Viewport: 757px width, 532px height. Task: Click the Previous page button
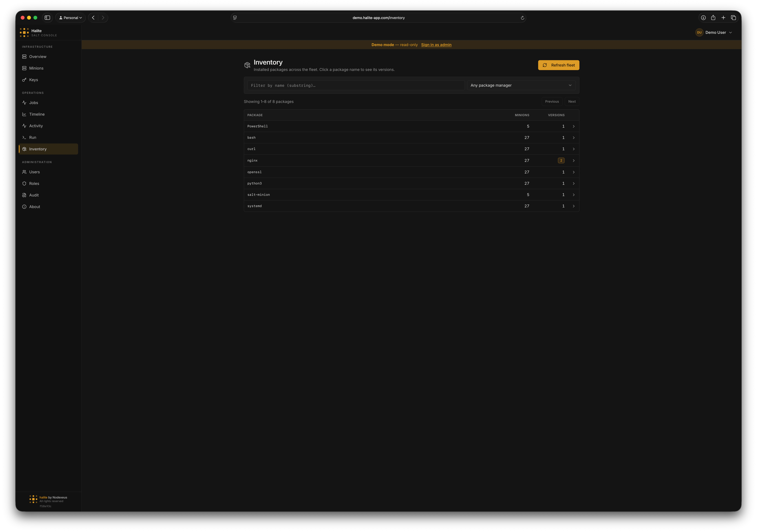pos(552,102)
